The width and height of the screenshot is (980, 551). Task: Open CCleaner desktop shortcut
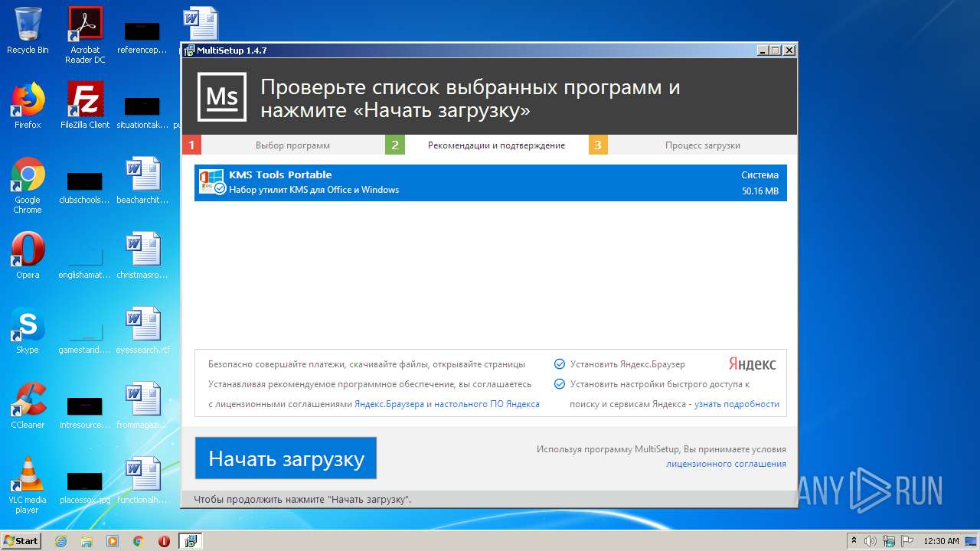click(x=28, y=406)
